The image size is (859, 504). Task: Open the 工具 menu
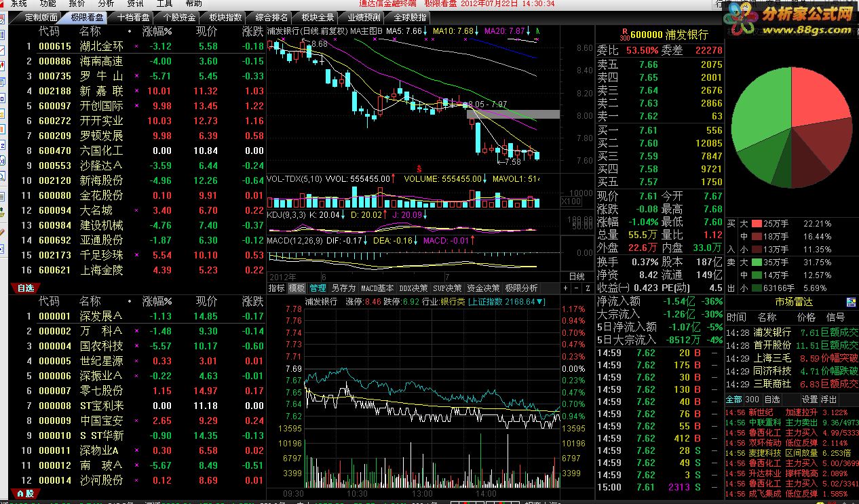click(x=164, y=3)
